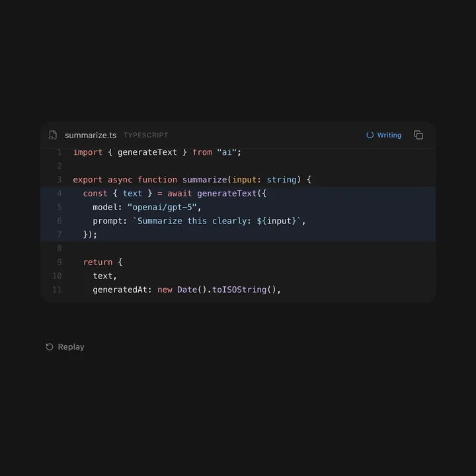Click the model "openai/gpt-5" line

point(147,208)
